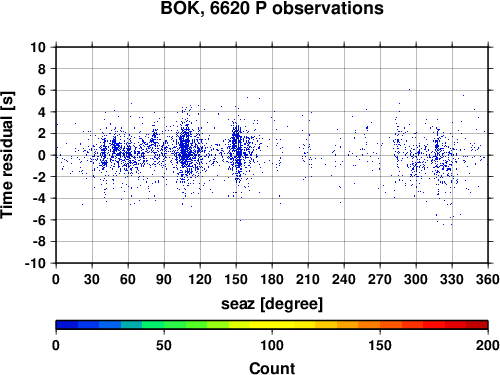
Task: Click the seaz [degree] axis label
Action: click(x=272, y=304)
